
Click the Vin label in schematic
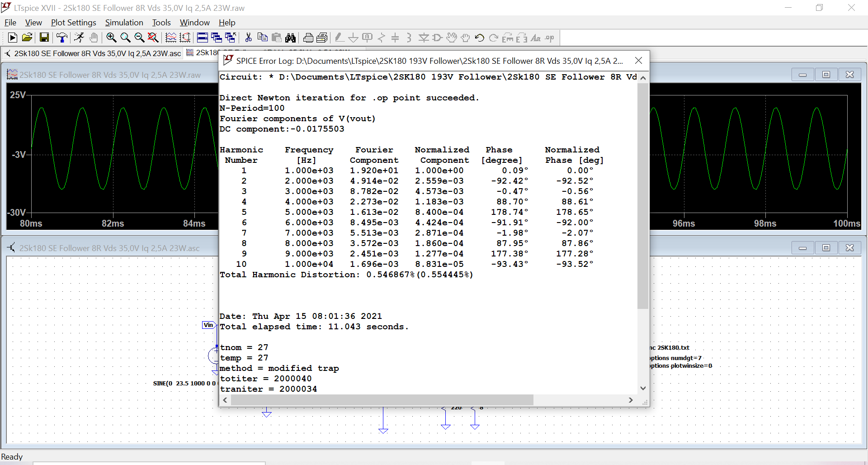click(208, 325)
